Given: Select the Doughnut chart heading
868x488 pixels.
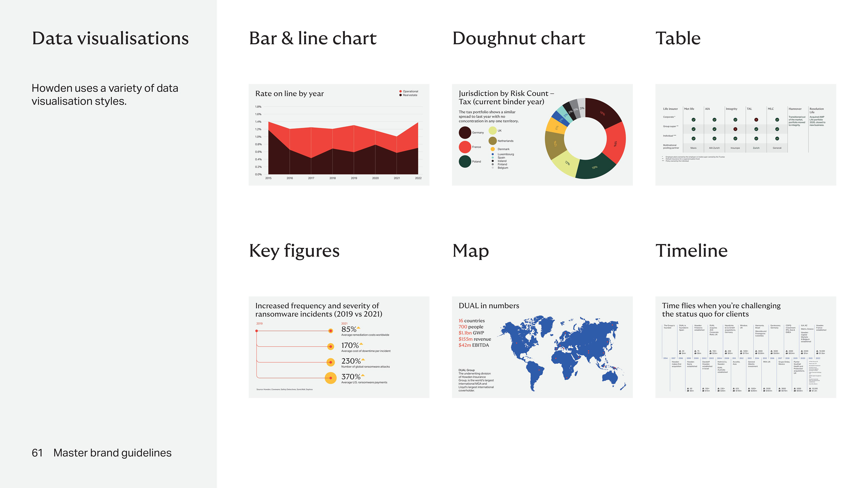Looking at the screenshot, I should pyautogui.click(x=518, y=38).
